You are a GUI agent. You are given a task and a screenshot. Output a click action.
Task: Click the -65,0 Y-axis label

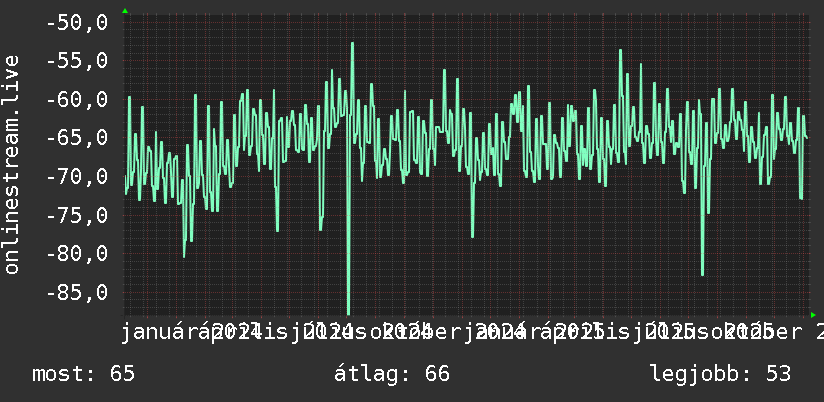[x=77, y=138]
